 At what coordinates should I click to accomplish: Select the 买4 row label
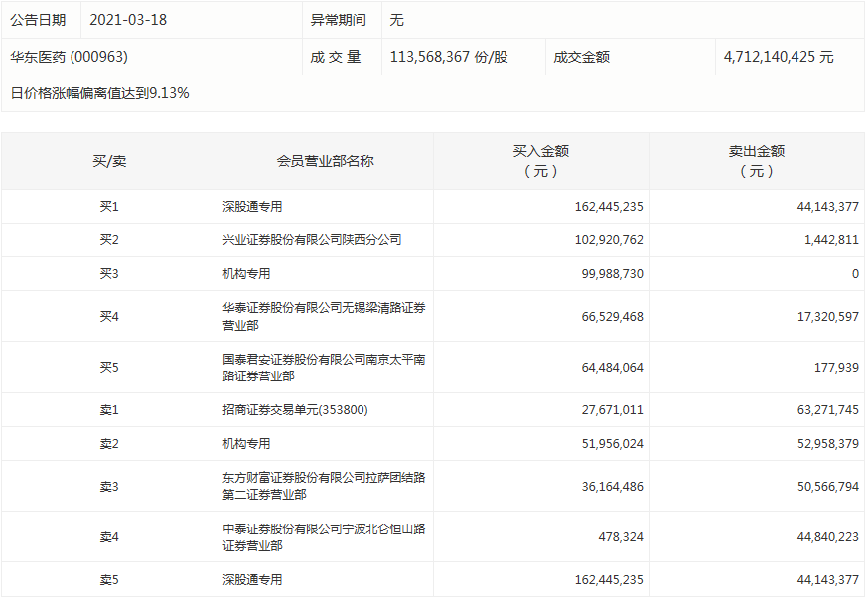[x=109, y=317]
